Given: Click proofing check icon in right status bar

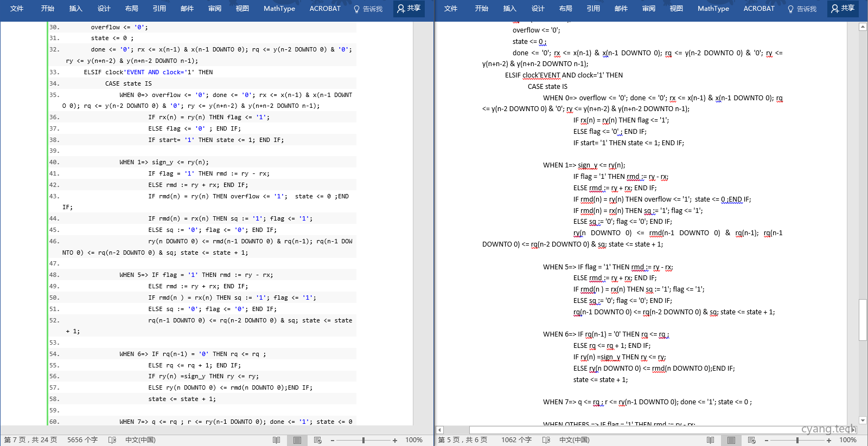Looking at the screenshot, I should click(546, 440).
